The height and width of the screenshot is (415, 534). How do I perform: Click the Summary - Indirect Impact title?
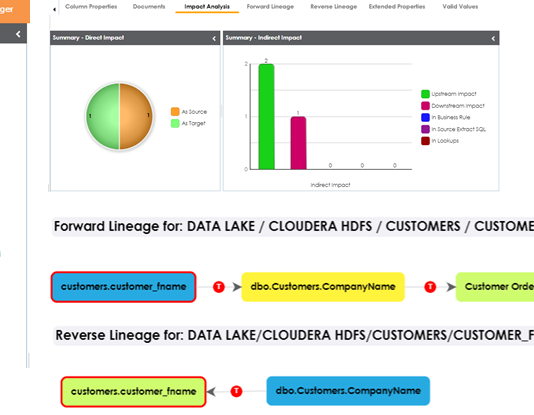(264, 38)
